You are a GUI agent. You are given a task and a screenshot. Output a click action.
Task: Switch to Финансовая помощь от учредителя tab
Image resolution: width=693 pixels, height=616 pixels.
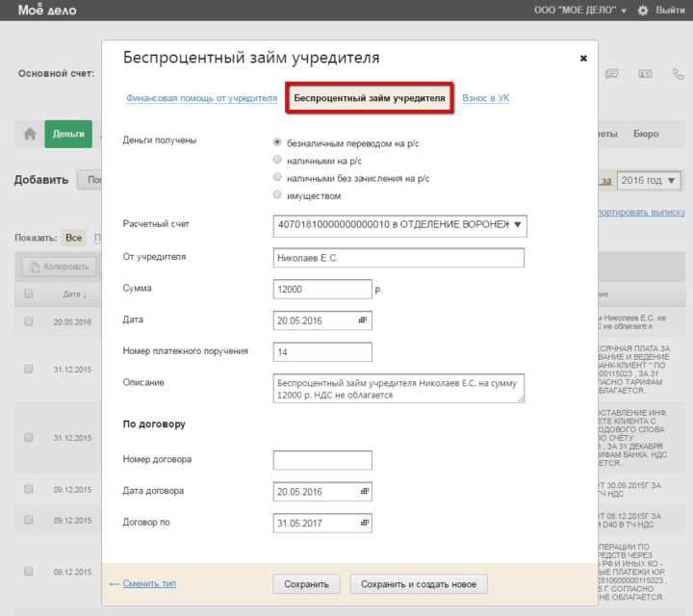pos(201,98)
